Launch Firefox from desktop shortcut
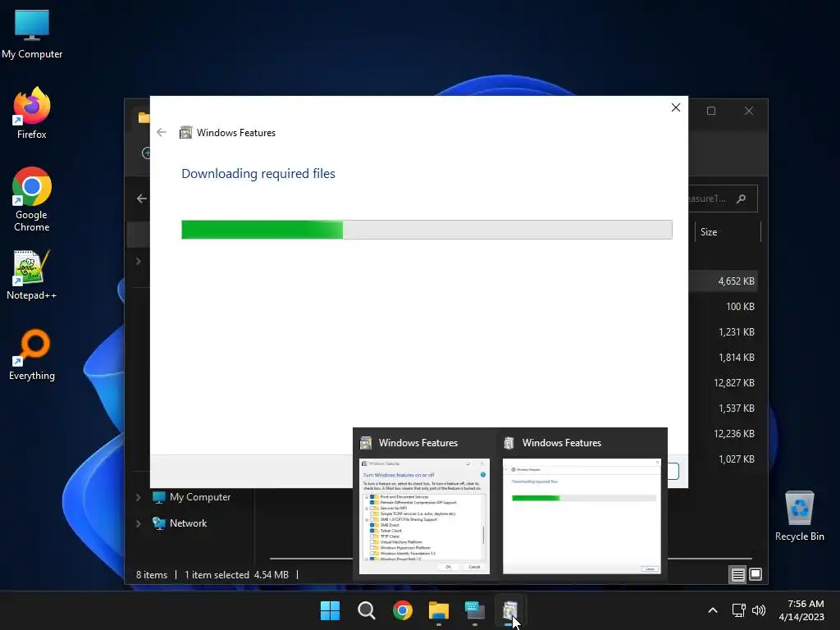 (32, 113)
